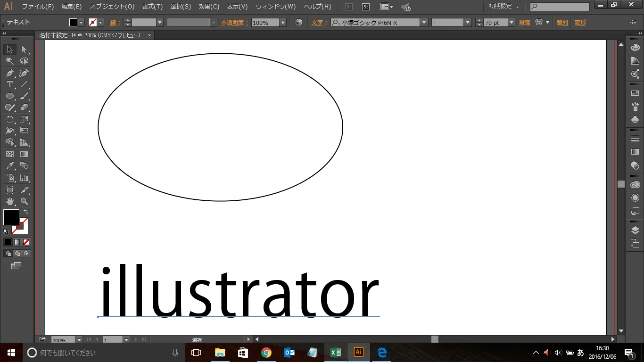Screen dimensions: 644x362
Task: Select the Column Graph tool
Action: (24, 178)
